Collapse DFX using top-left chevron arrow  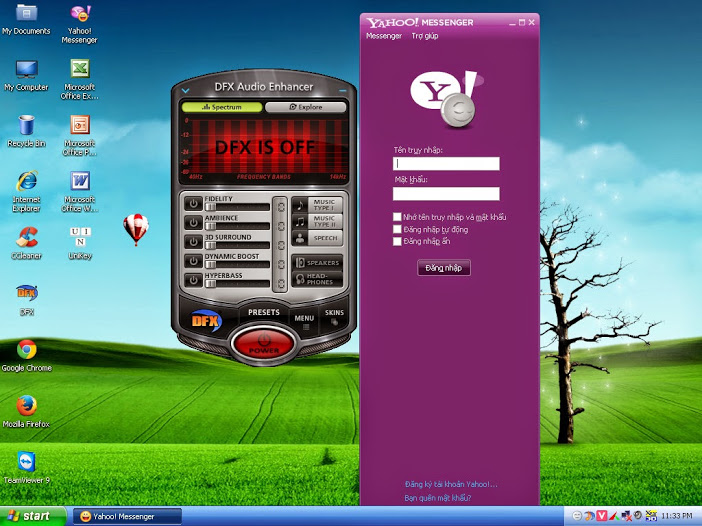[x=185, y=91]
